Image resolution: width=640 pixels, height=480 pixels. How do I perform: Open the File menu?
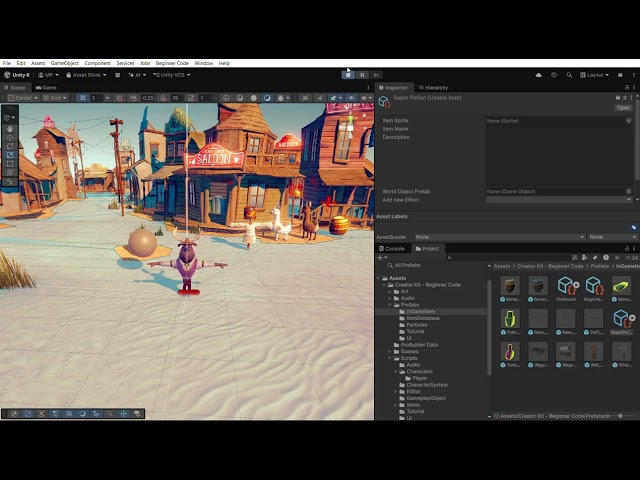[7, 63]
